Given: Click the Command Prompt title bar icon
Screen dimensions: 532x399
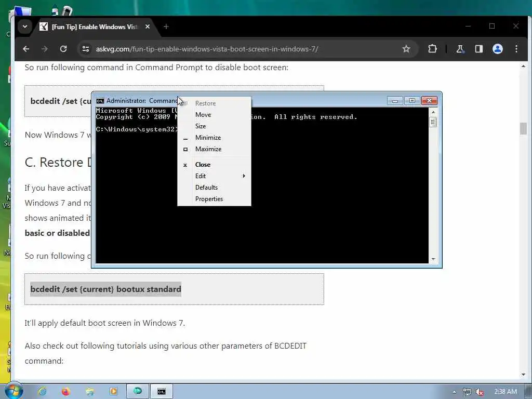Looking at the screenshot, I should click(100, 101).
